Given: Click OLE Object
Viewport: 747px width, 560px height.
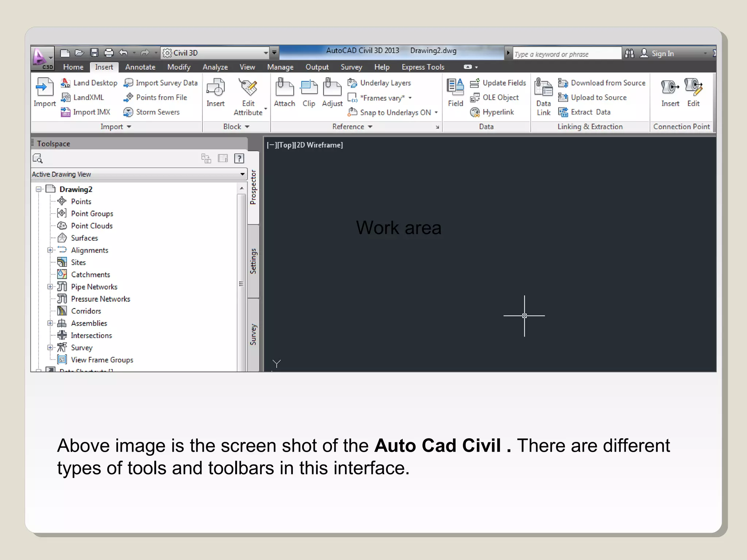Looking at the screenshot, I should pos(494,98).
